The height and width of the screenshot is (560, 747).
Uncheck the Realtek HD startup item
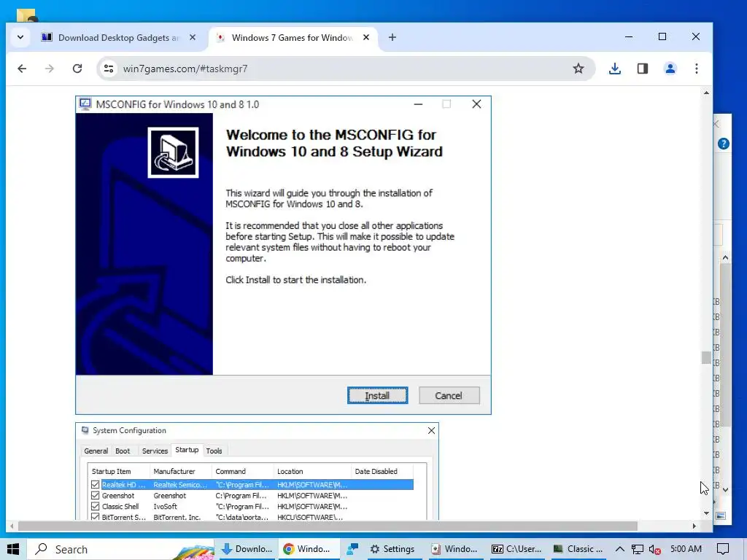pyautogui.click(x=95, y=485)
